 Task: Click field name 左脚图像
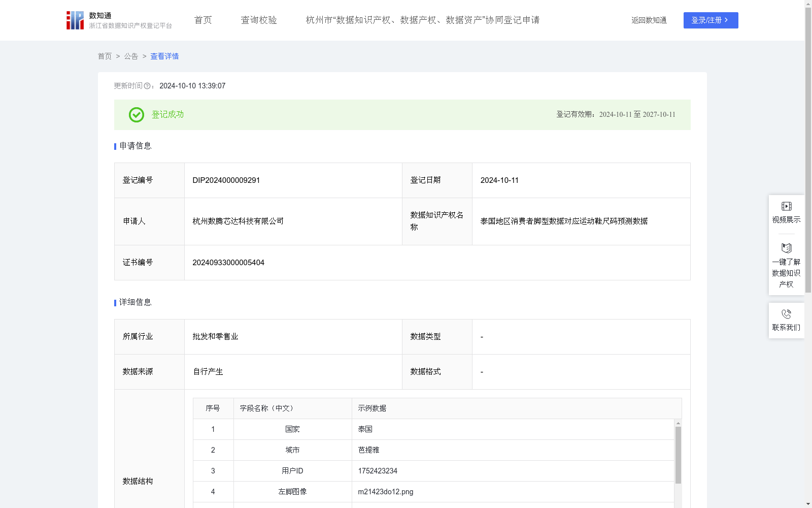click(x=292, y=492)
